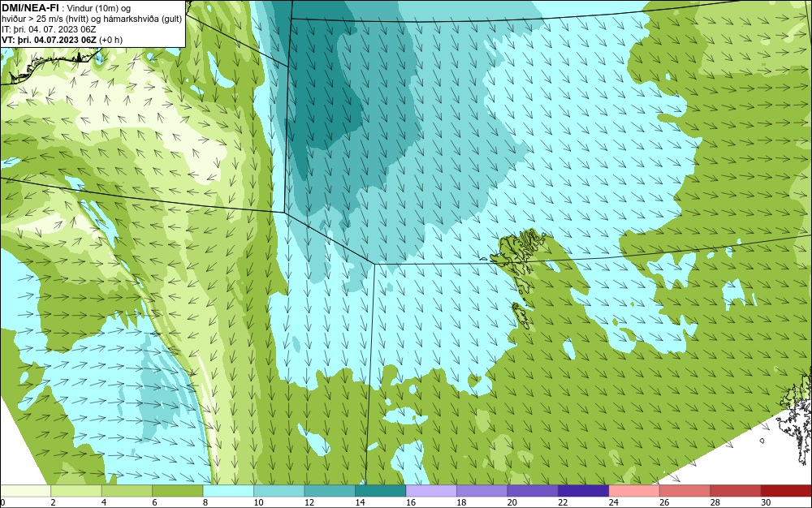Click the '(+0 h)' forecast offset text
Image resolution: width=812 pixels, height=508 pixels.
110,40
